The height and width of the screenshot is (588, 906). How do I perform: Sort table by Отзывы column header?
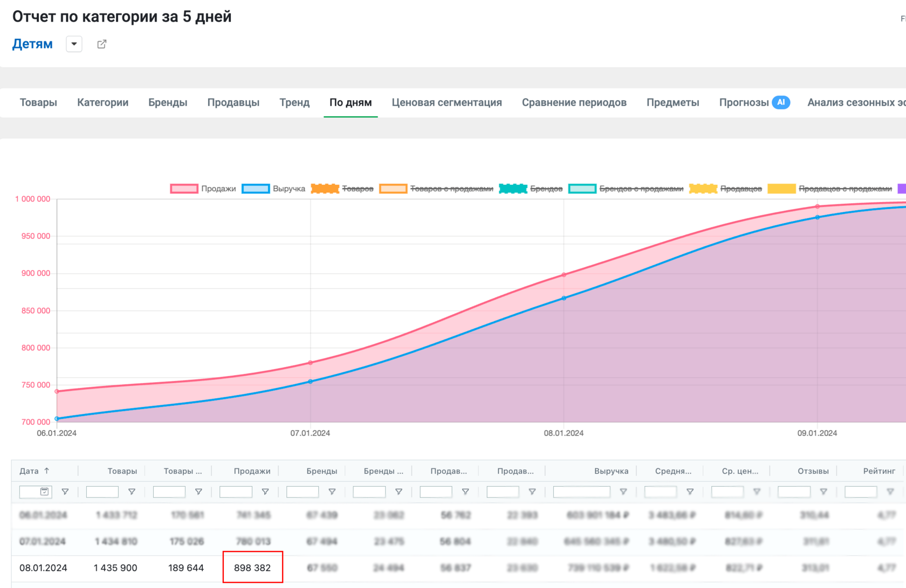pos(813,471)
